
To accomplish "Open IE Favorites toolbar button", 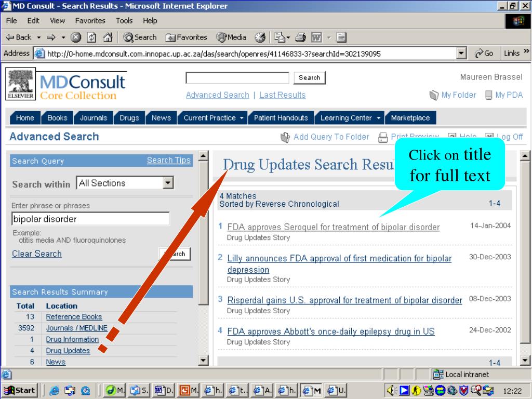I will tap(186, 37).
